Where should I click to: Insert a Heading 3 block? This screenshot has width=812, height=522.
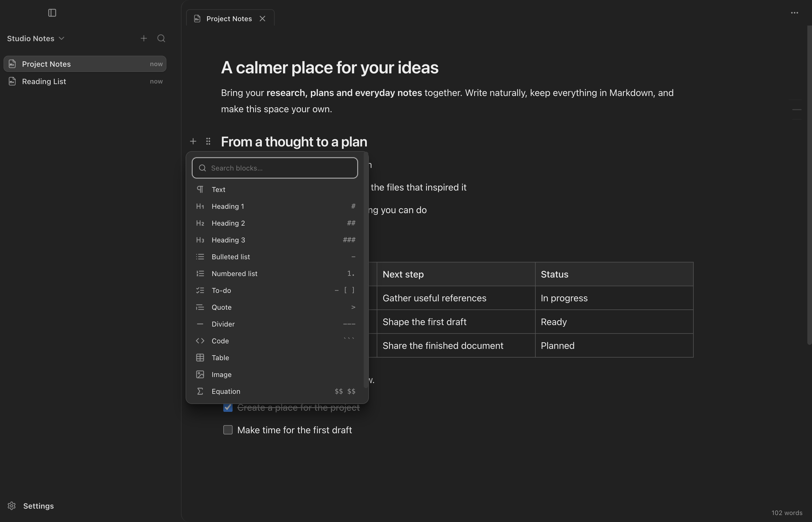(275, 240)
